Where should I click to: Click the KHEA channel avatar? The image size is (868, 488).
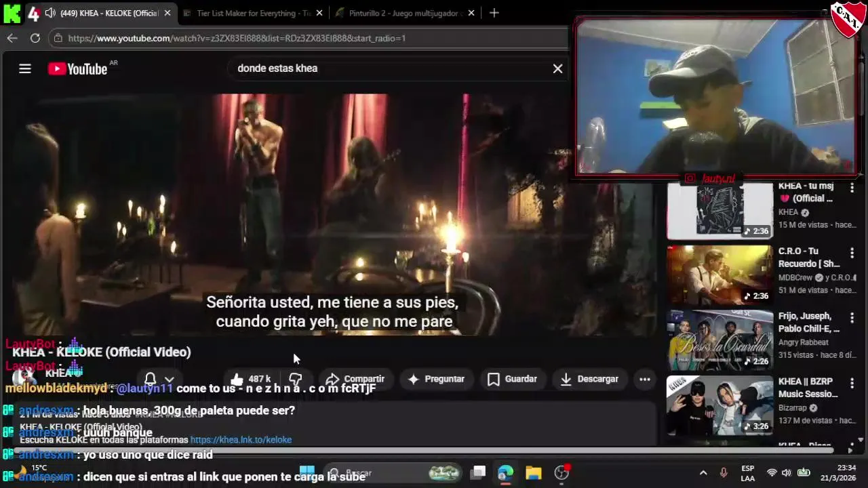click(24, 377)
